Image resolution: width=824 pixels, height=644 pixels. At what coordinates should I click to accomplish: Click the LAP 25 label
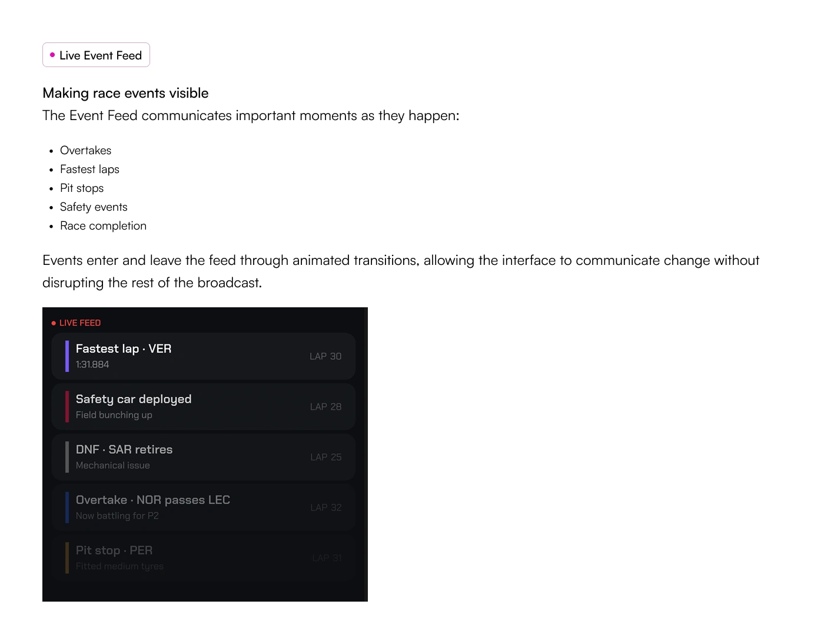coord(325,457)
